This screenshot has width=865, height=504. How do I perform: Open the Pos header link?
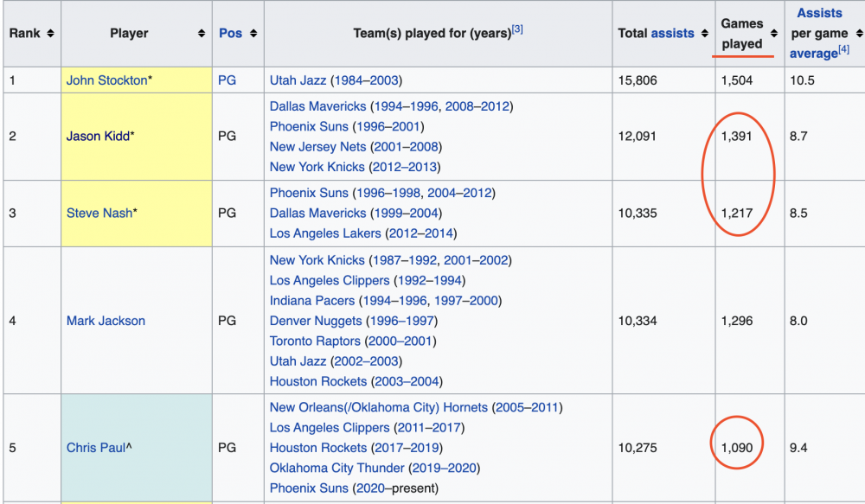(x=230, y=34)
